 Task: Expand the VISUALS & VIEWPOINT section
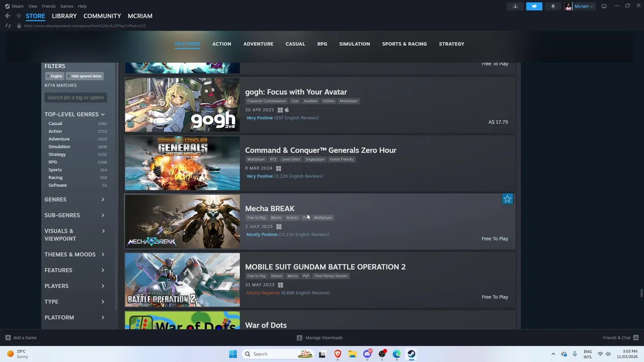click(x=74, y=235)
